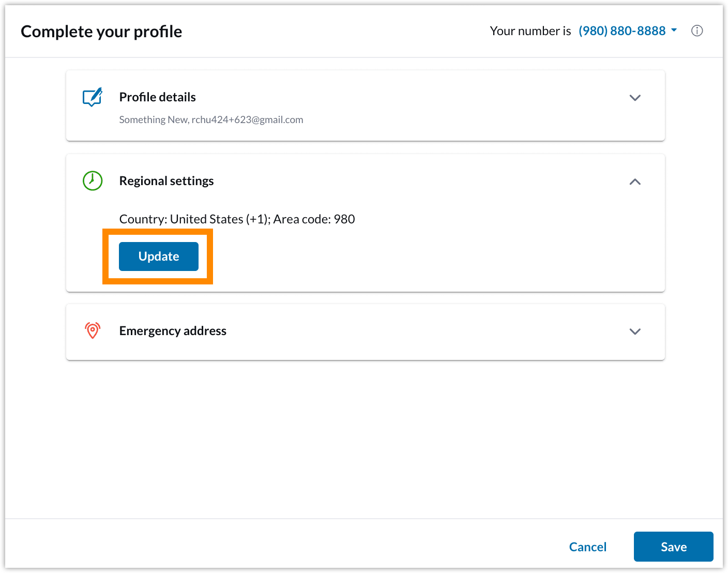728x573 pixels.
Task: Select the email rchu424+623@gmail.com text
Action: tap(247, 119)
